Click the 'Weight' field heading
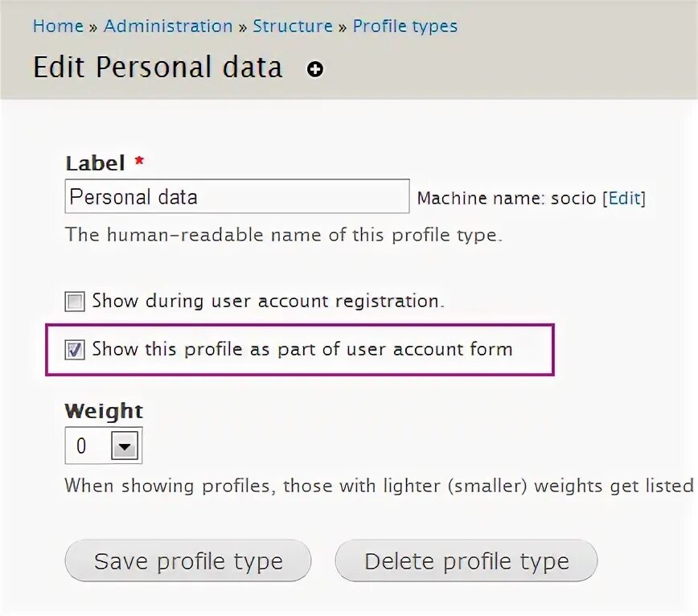 pyautogui.click(x=104, y=411)
